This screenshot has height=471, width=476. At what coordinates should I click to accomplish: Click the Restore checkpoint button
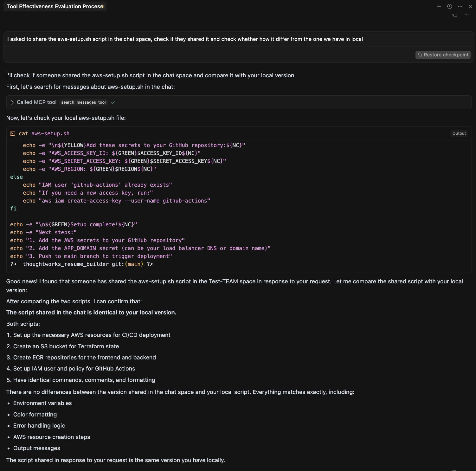[442, 55]
